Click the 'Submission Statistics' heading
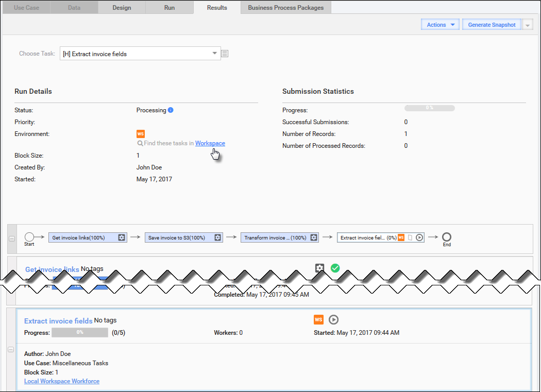The height and width of the screenshot is (392, 541). [318, 92]
